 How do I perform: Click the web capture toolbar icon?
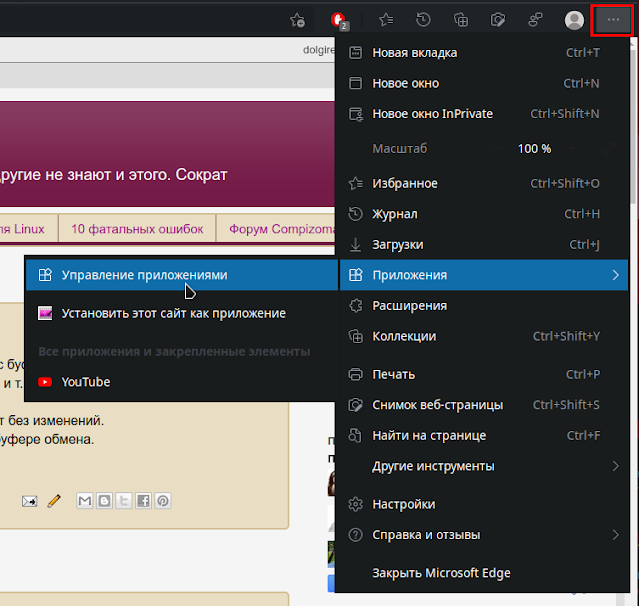coord(498,20)
